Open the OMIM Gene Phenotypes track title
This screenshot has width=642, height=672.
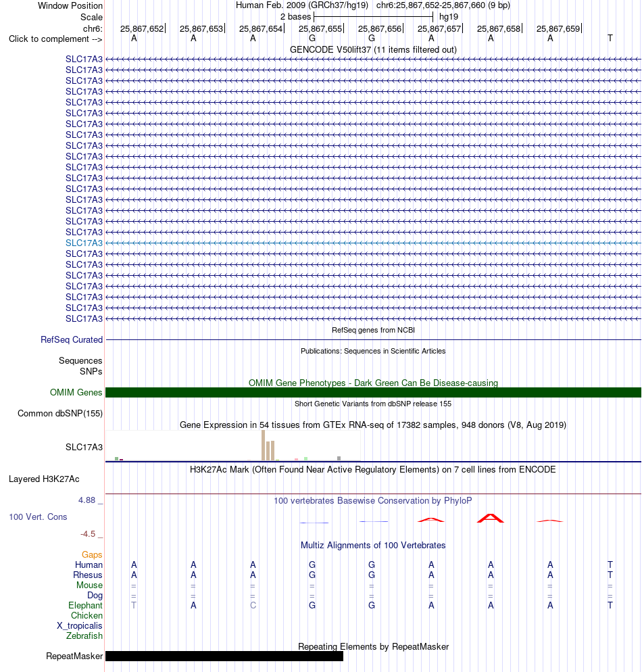tap(373, 383)
